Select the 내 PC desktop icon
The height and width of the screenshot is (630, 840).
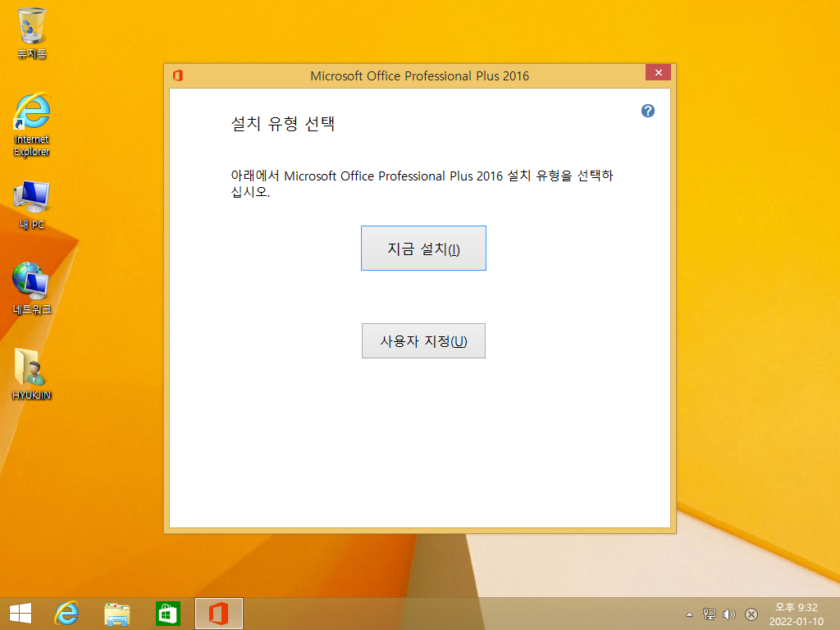pos(32,205)
